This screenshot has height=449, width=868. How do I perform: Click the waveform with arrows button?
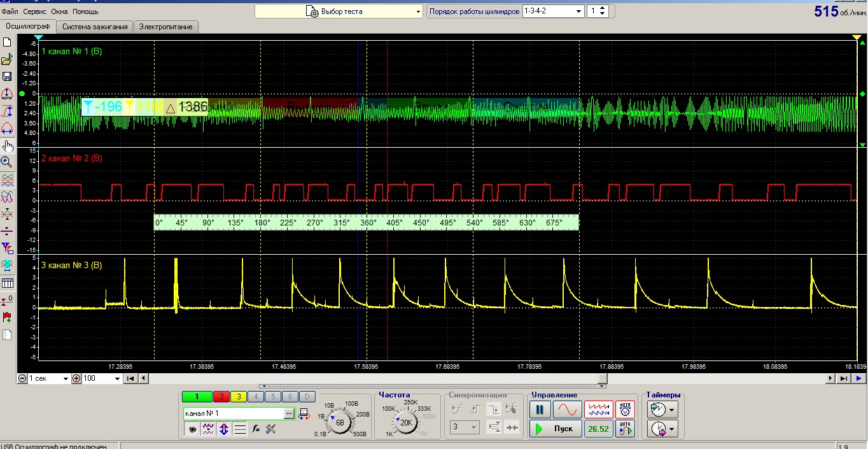click(598, 410)
